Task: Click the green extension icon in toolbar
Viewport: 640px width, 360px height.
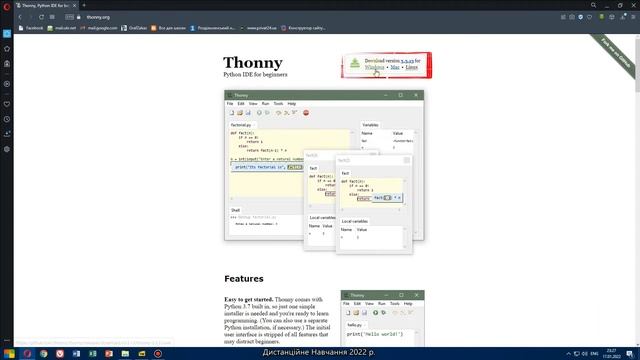Action: [x=602, y=17]
